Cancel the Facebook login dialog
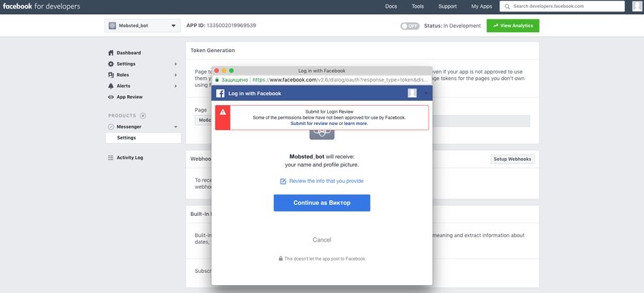This screenshot has width=644, height=293. (322, 239)
